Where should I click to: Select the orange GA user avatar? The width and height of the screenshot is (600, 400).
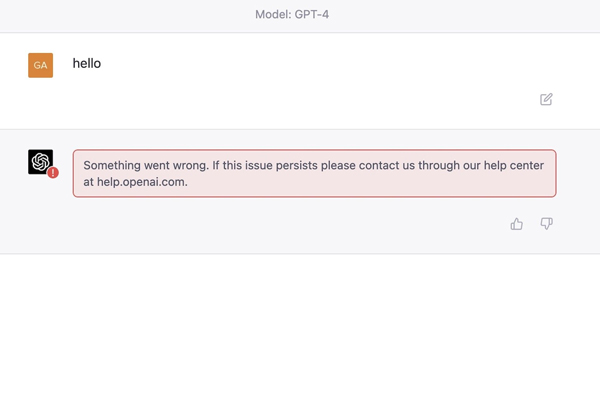click(x=41, y=65)
